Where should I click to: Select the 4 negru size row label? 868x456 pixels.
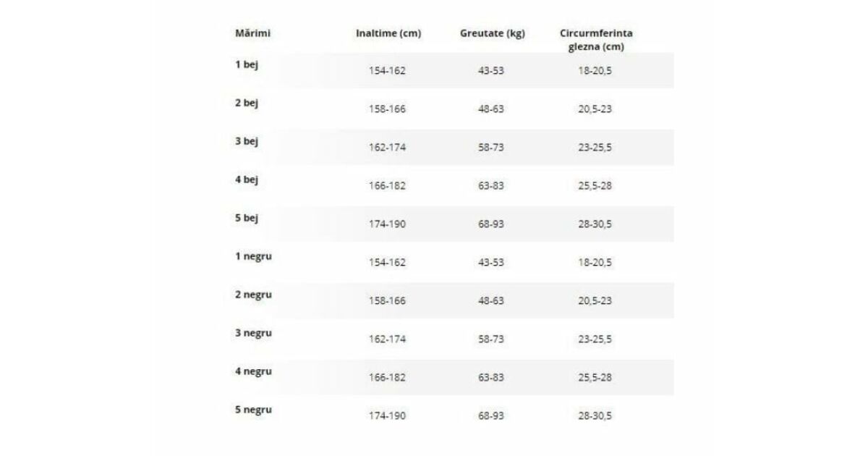253,371
